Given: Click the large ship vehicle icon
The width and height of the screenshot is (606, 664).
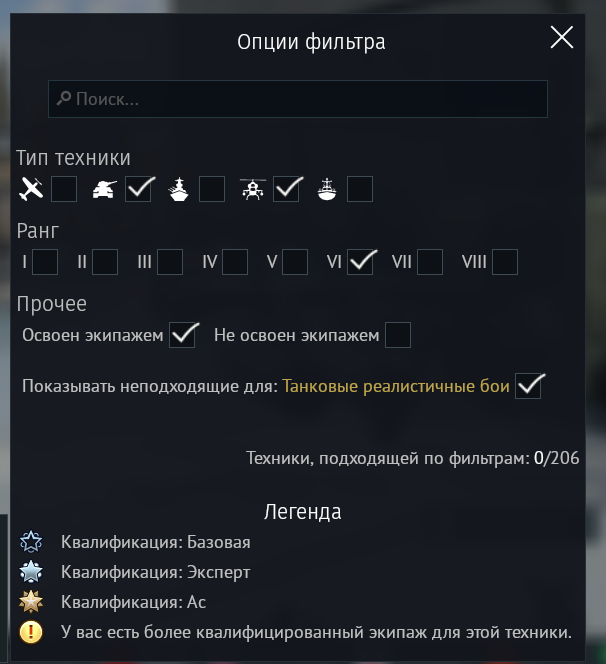Looking at the screenshot, I should tap(179, 188).
